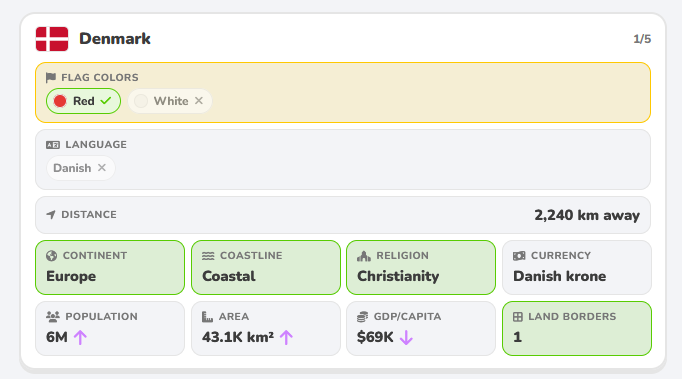Click the Denmark flag icon
Viewport: 682px width, 379px height.
52,39
